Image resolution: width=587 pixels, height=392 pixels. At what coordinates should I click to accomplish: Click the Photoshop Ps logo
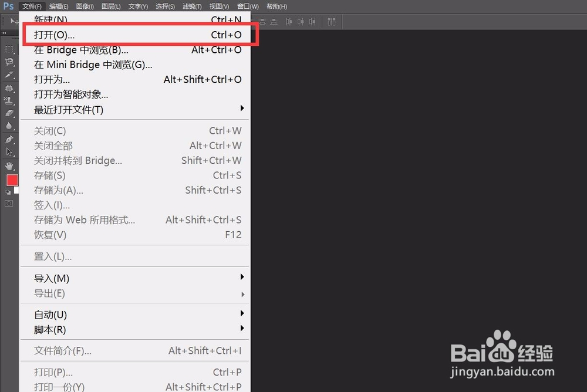8,6
